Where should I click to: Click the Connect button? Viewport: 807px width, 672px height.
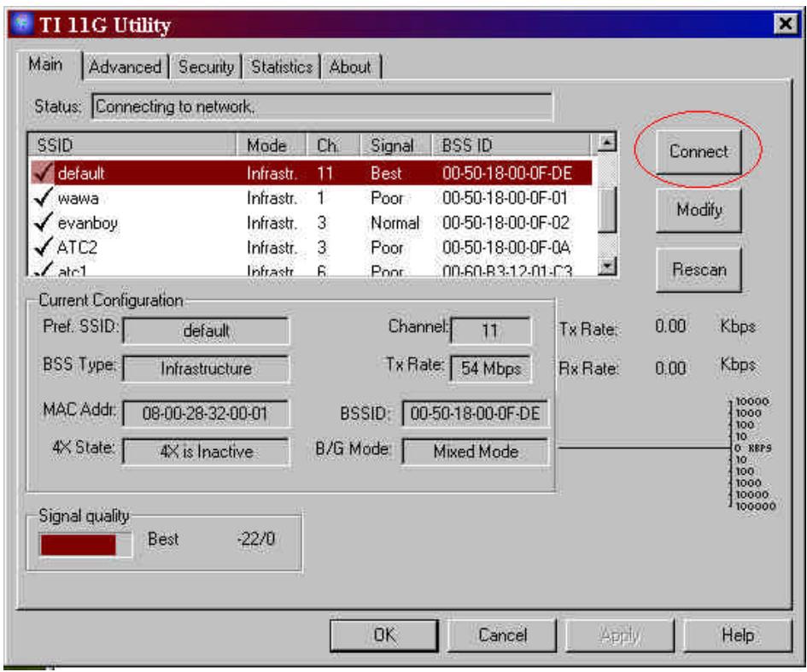pyautogui.click(x=699, y=152)
